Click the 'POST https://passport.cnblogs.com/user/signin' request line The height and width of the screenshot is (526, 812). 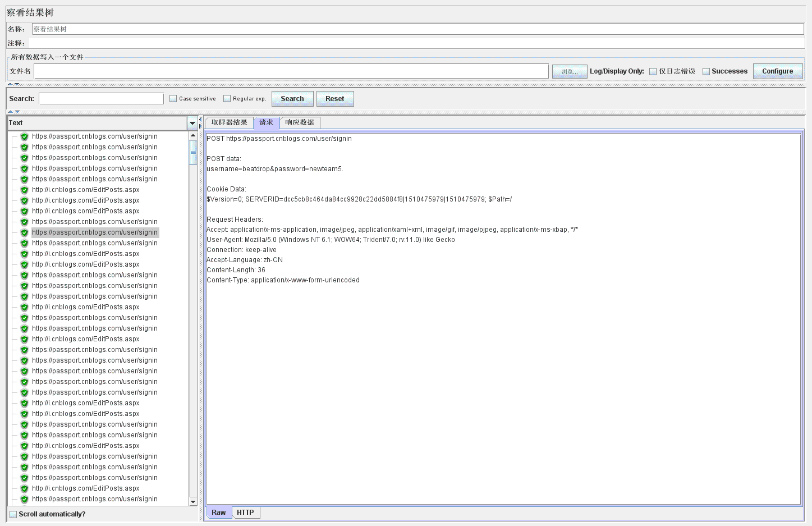click(x=279, y=139)
